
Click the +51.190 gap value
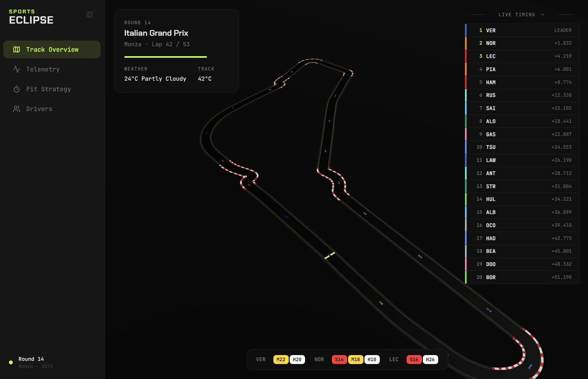tap(561, 277)
